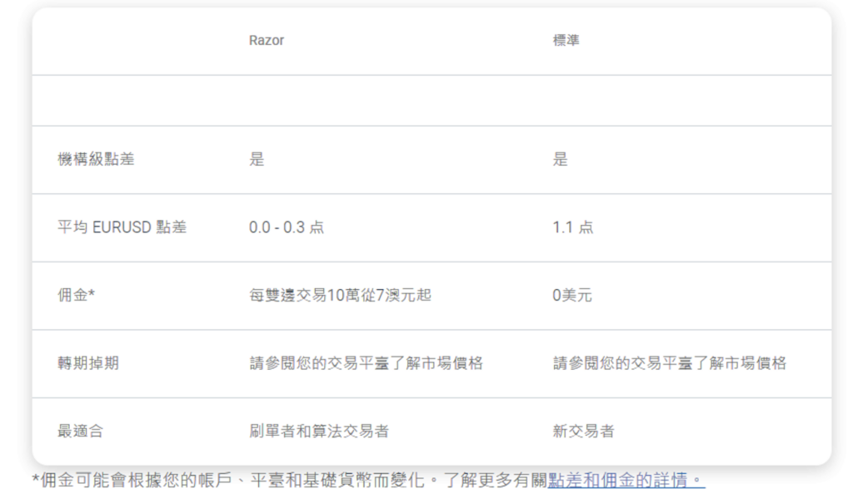Click the 0.0 - 0.3 点 spread value
Image resolution: width=853 pixels, height=504 pixels.
coord(287,227)
